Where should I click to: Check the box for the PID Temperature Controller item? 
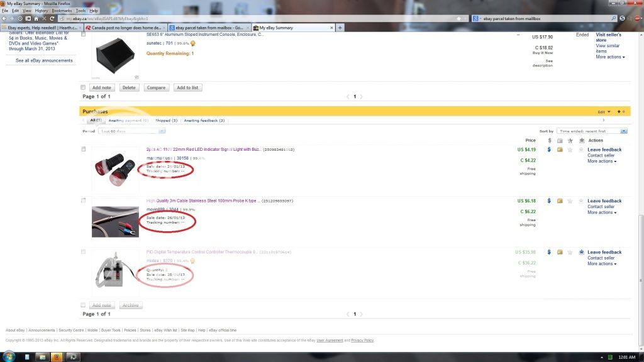pyautogui.click(x=84, y=251)
